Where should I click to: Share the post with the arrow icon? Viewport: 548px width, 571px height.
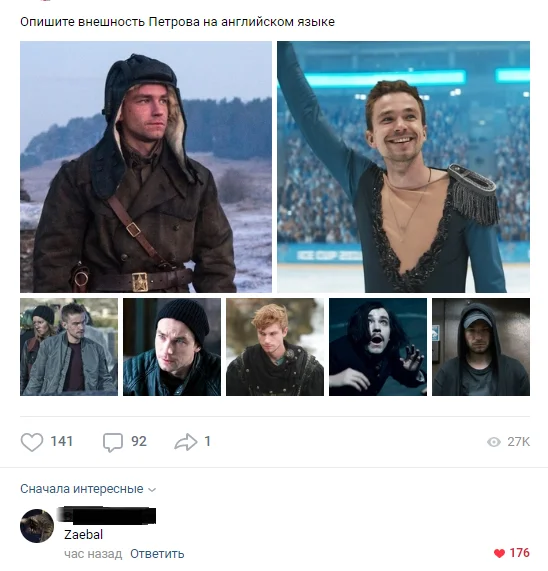pos(186,442)
